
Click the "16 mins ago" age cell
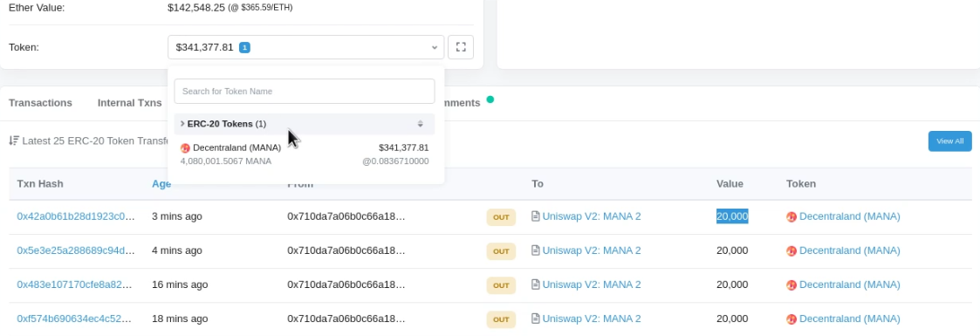tap(180, 285)
